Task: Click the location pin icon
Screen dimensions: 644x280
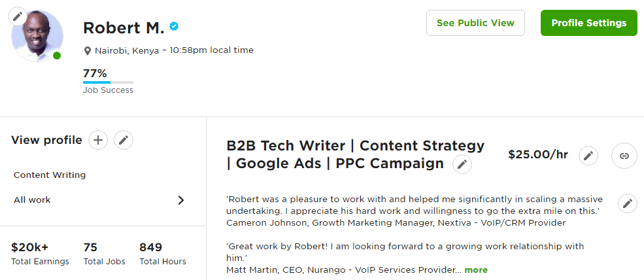Action: (x=88, y=50)
